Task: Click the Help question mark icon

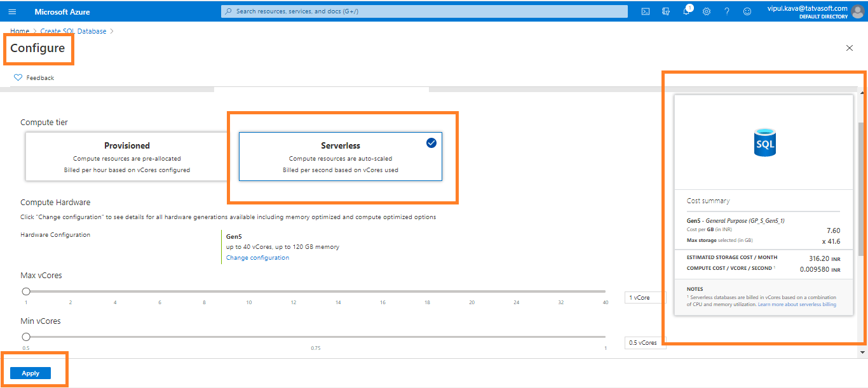Action: click(726, 11)
